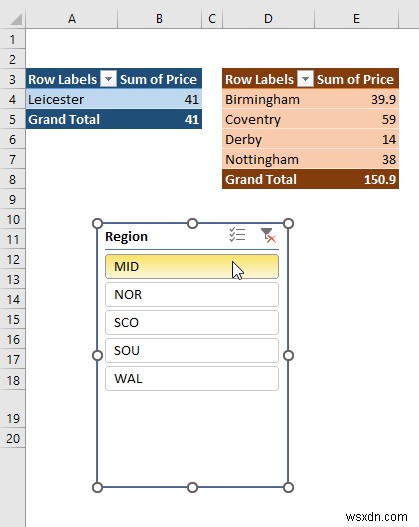
Task: Clear the Region slicer filter icon
Action: [x=268, y=235]
